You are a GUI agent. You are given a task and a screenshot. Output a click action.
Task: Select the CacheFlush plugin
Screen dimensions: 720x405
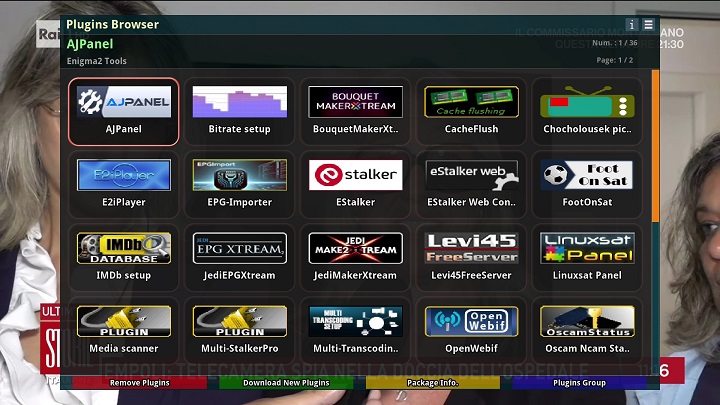click(471, 112)
